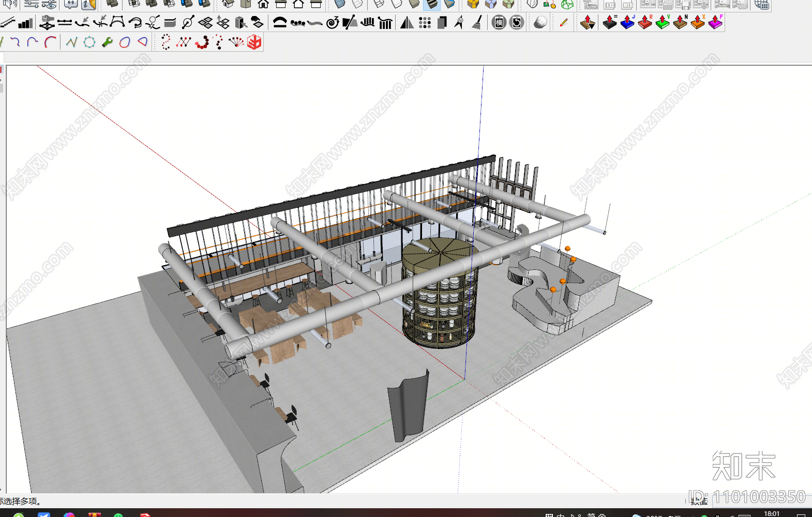Screen dimensions: 812x517
Task: Click the fist over grid icon
Action: pos(47,22)
